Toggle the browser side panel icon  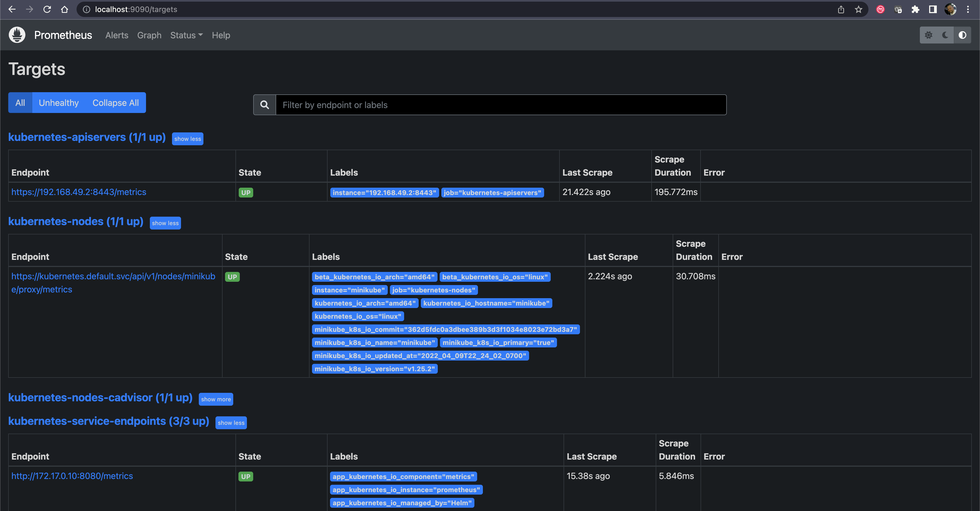pos(933,10)
